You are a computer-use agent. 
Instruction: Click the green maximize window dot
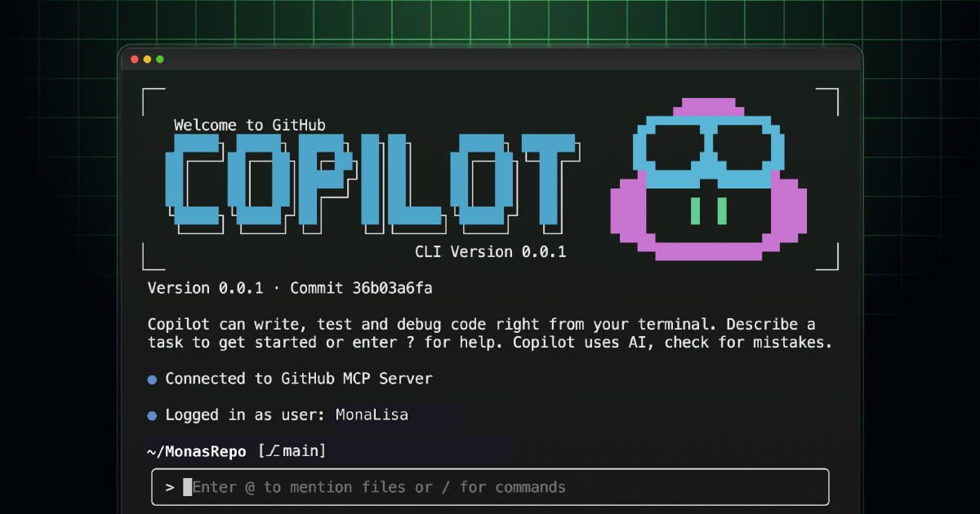[x=160, y=59]
